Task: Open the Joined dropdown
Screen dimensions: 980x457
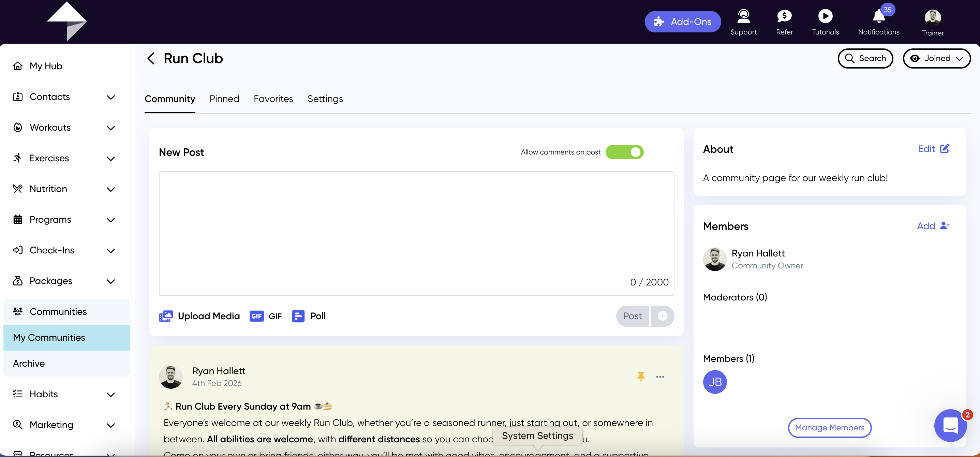Action: [x=937, y=58]
